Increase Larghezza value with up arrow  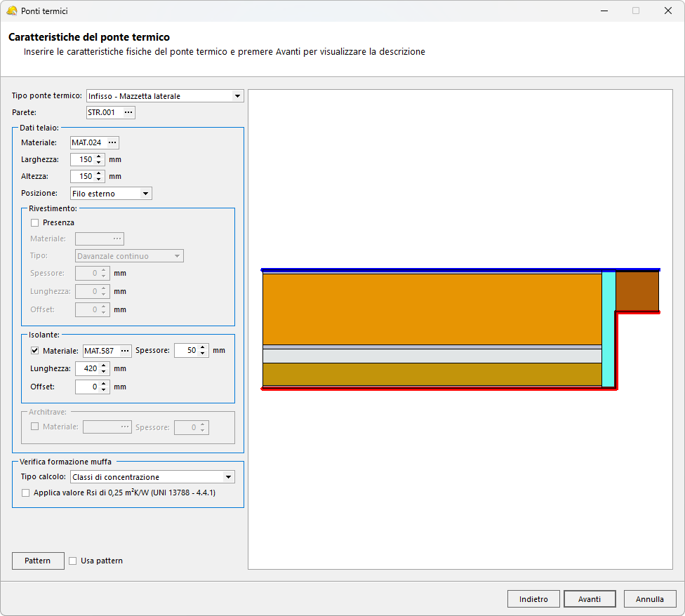click(x=99, y=156)
